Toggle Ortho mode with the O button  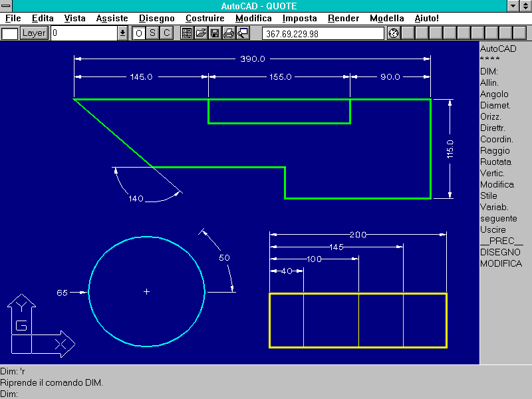pos(139,33)
